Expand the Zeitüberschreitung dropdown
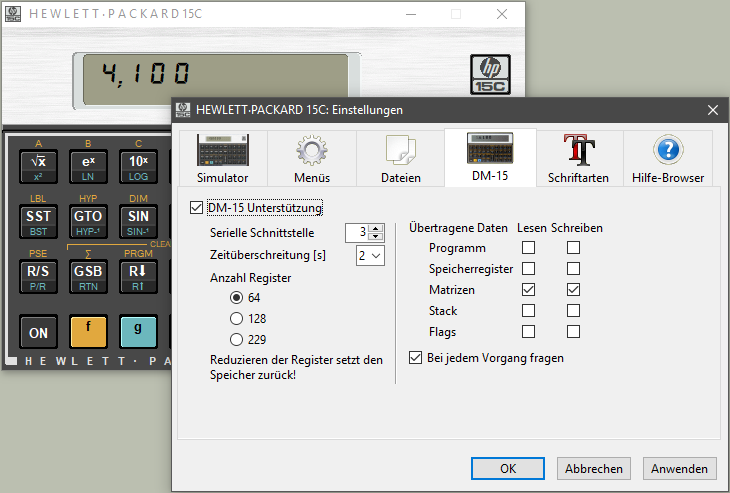Image resolution: width=730 pixels, height=493 pixels. point(370,256)
